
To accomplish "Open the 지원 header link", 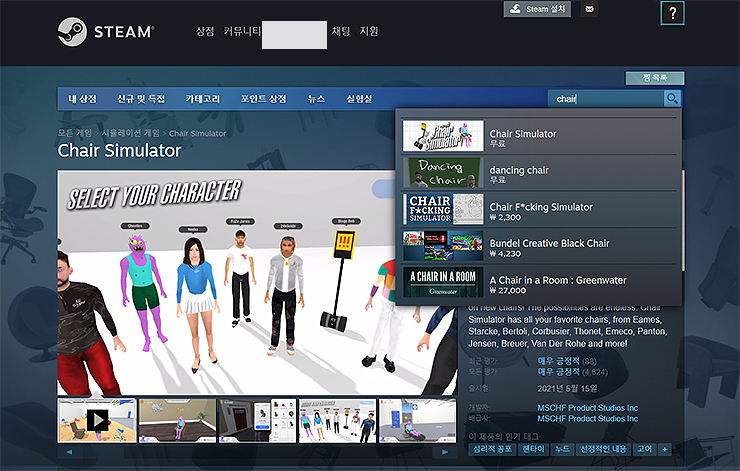I will point(369,32).
